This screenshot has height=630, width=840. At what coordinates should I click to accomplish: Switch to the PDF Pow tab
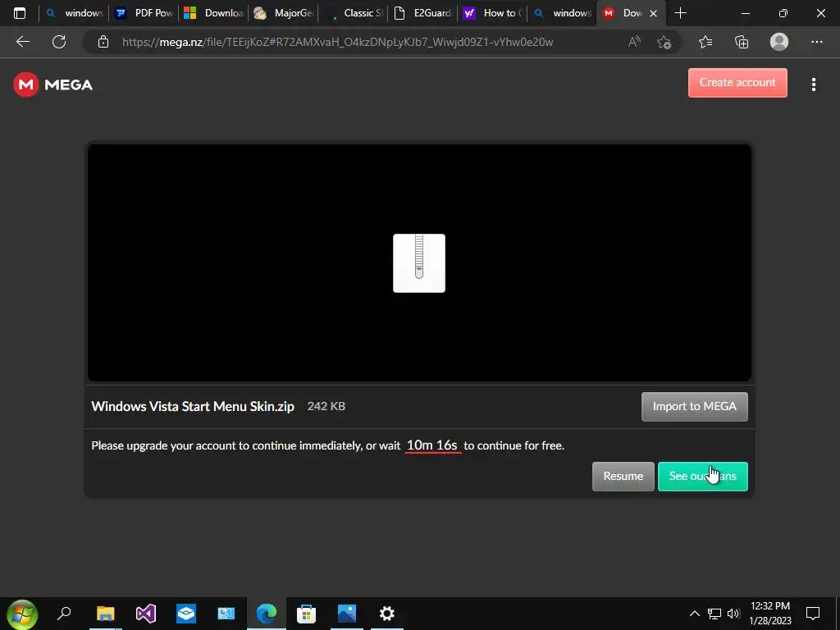(144, 13)
